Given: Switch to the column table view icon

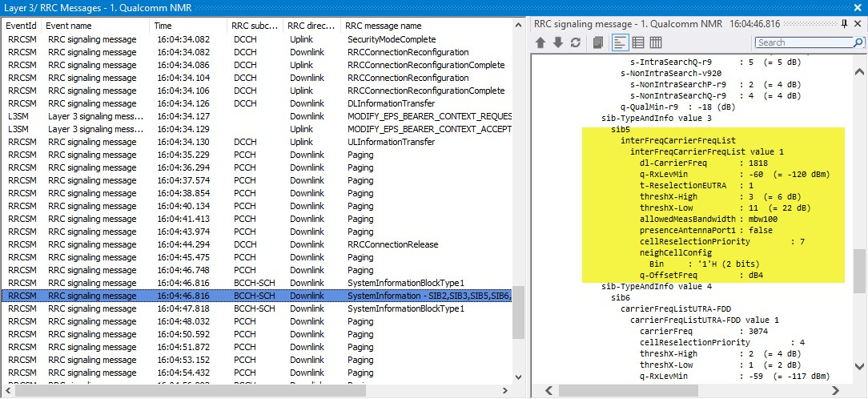Looking at the screenshot, I should click(655, 42).
